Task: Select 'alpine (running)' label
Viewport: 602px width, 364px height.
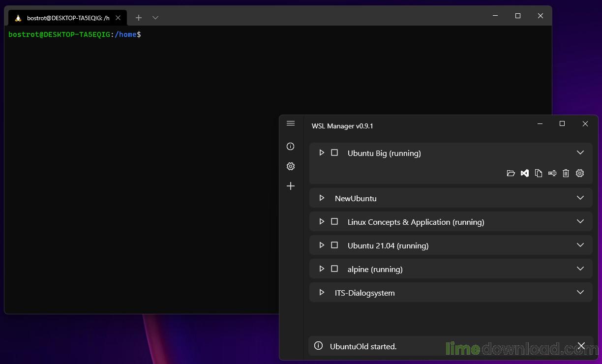Action: click(375, 270)
